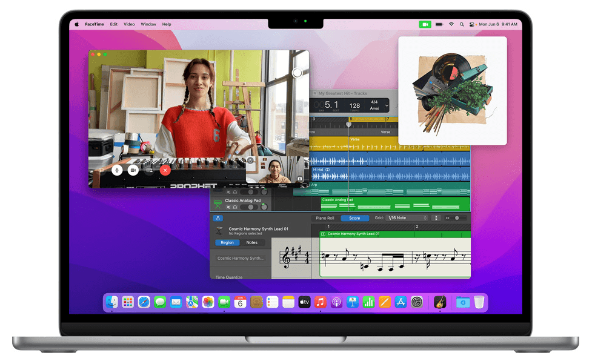Open Spotlight search
Screen dimensions: 595x364
[x=462, y=24]
